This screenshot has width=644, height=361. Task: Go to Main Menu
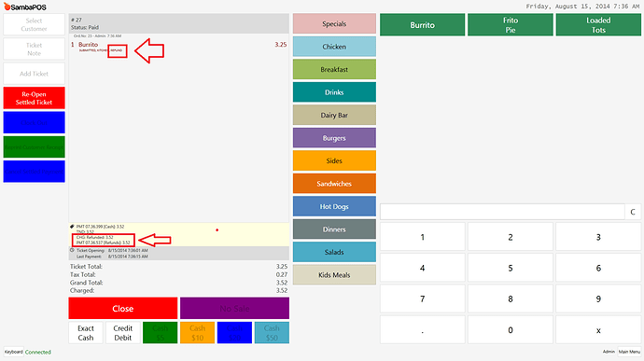[x=629, y=352]
